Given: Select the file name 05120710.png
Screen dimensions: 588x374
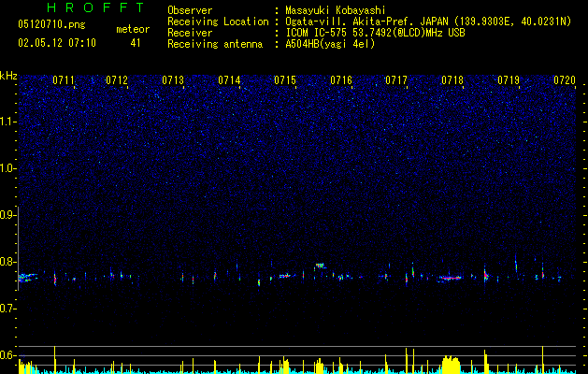Looking at the screenshot, I should click(x=51, y=25).
